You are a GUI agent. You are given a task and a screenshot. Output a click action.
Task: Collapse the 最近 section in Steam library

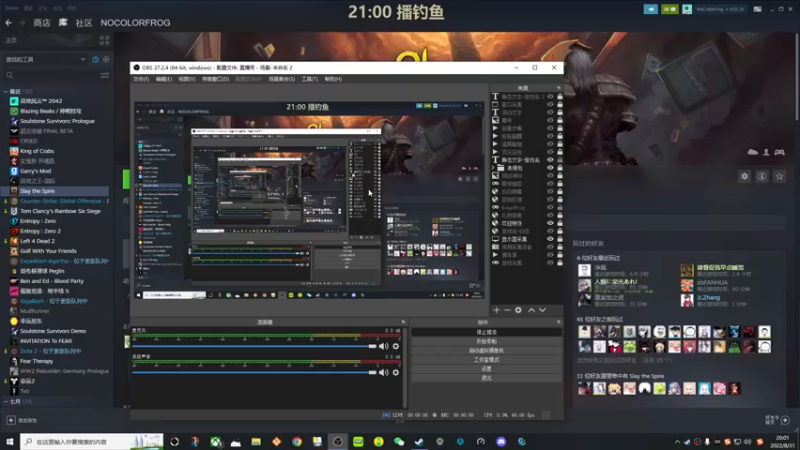(x=6, y=91)
